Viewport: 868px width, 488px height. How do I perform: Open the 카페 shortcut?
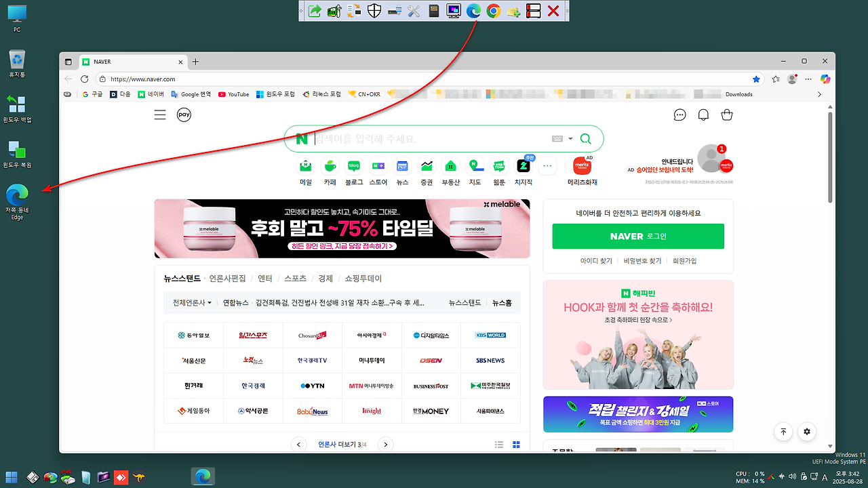[x=330, y=171]
